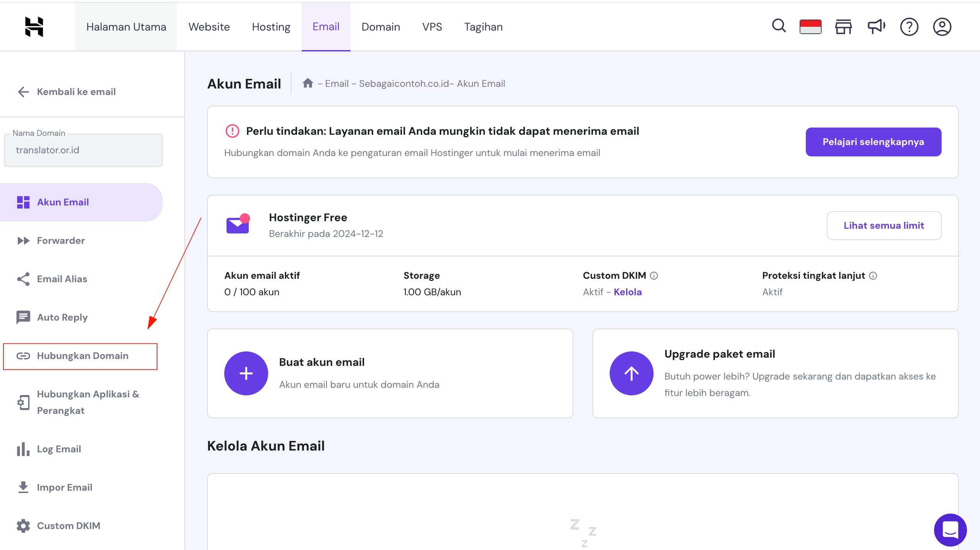Open the search magnifier icon
This screenshot has width=980, height=550.
pos(779,26)
